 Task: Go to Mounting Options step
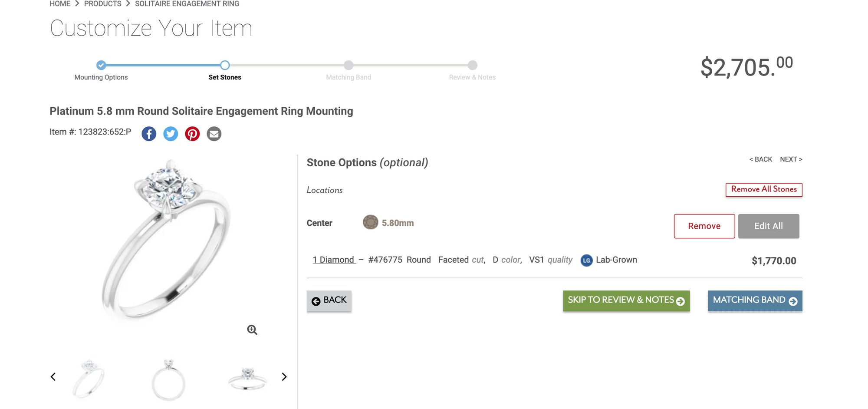tap(101, 65)
